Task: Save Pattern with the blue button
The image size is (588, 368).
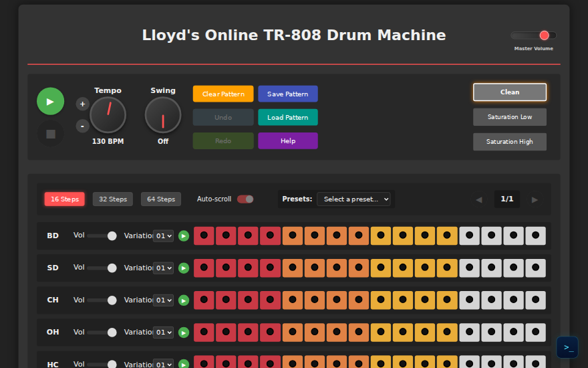Action: coord(287,94)
